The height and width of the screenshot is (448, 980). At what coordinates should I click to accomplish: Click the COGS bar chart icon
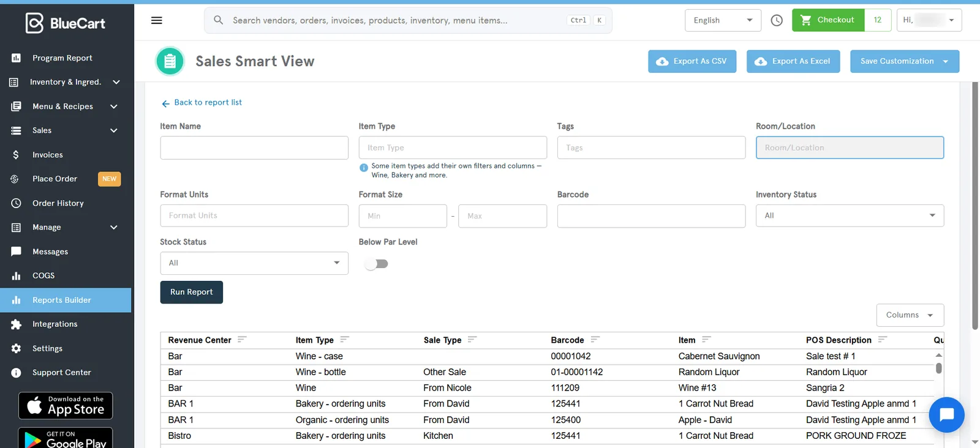(17, 276)
